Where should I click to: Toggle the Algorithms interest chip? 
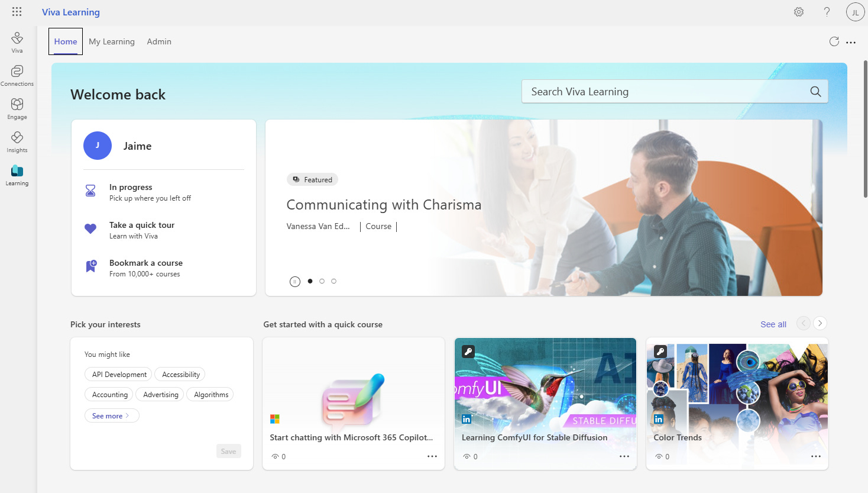[x=210, y=395]
